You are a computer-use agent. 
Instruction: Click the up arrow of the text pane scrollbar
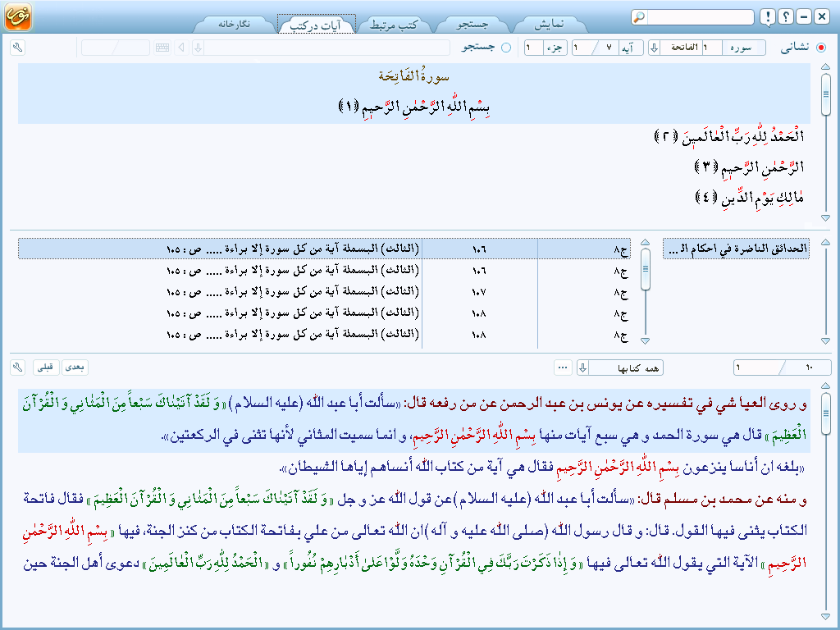click(825, 386)
